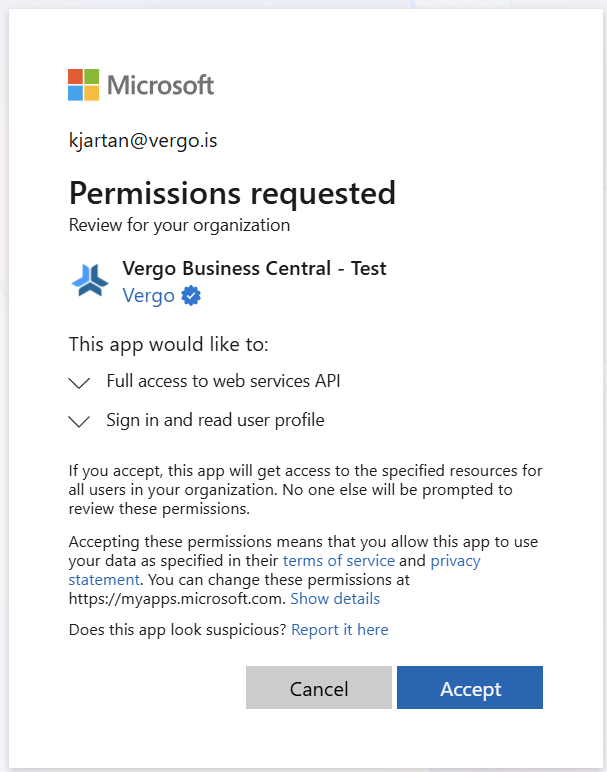Click the Accept button
The width and height of the screenshot is (607, 772).
pyautogui.click(x=470, y=687)
